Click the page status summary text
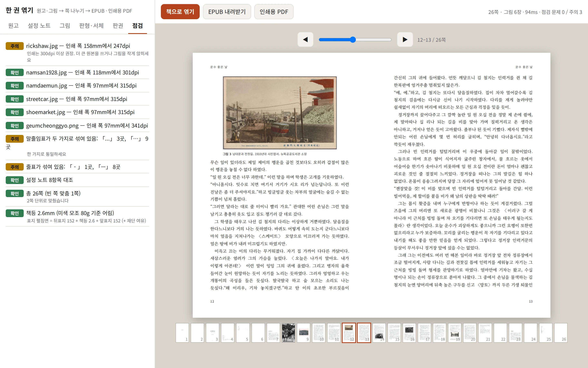 (x=535, y=12)
